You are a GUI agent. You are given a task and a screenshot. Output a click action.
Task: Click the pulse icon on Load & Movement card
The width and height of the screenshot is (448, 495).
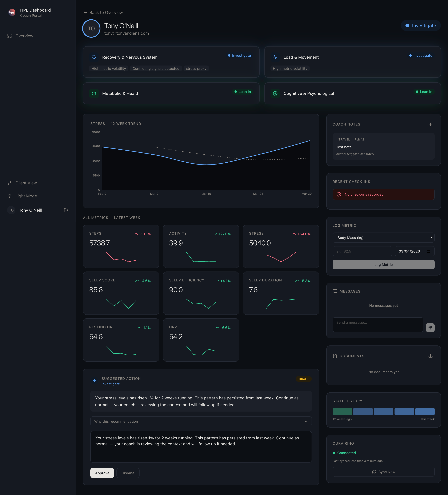pyautogui.click(x=275, y=57)
